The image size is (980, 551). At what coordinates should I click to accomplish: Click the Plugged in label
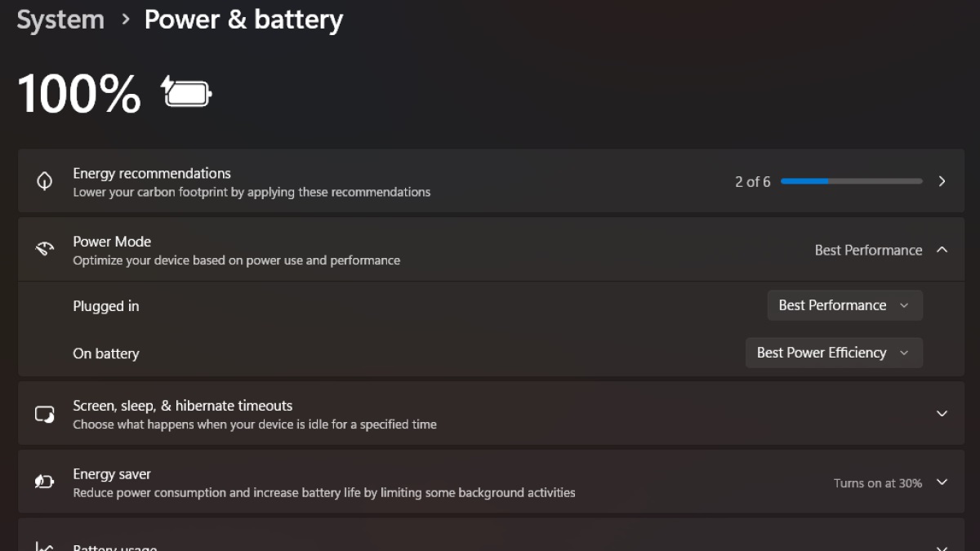coord(106,306)
